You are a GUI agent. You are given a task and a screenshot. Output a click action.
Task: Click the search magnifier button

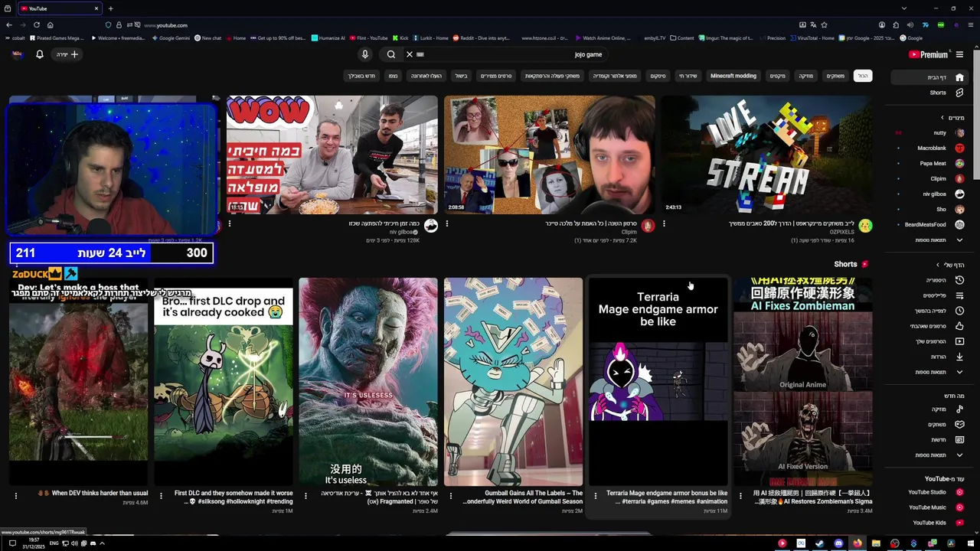point(391,54)
